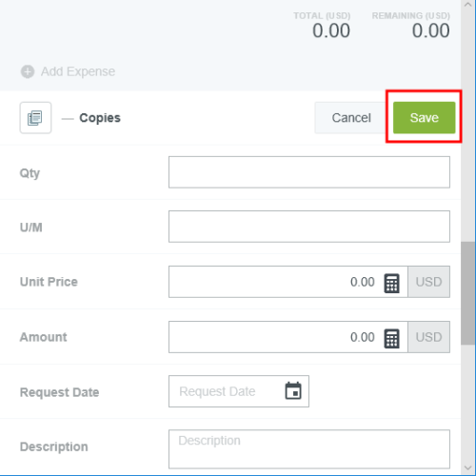Focus the U/M input field
Image resolution: width=476 pixels, height=476 pixels.
point(309,227)
